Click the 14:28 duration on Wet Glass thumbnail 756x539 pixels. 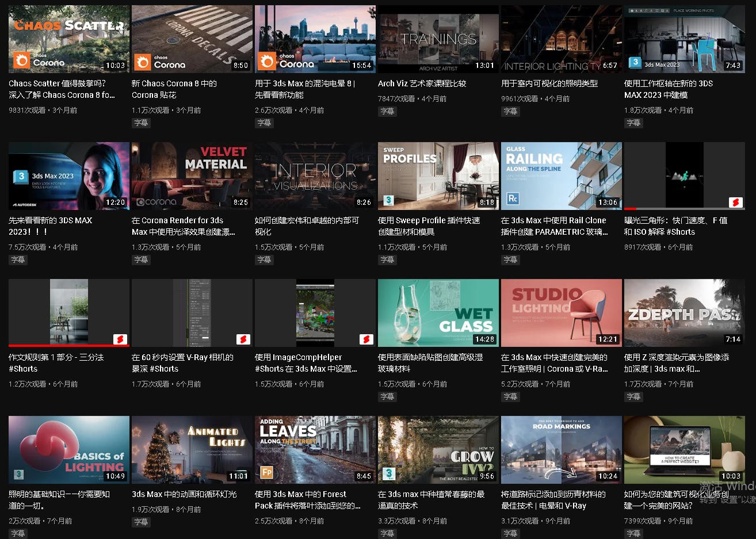(485, 339)
